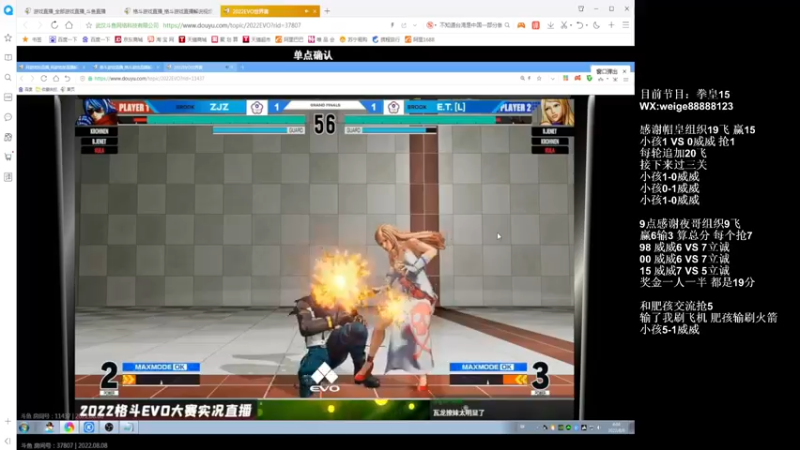This screenshot has height=450, width=800.
Task: Mute audio on the 2022EVO tab
Action: coord(307,11)
